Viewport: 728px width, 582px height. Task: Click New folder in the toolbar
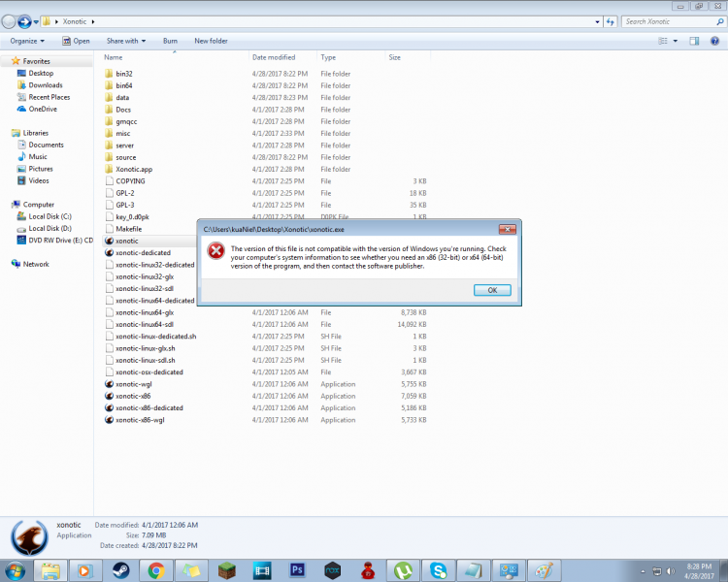[x=211, y=41]
